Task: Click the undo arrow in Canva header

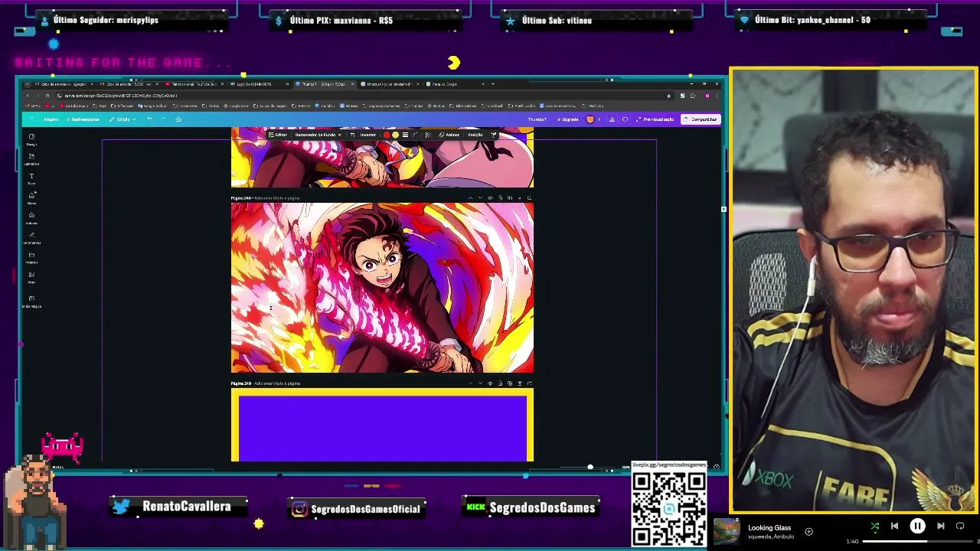Action: point(150,119)
